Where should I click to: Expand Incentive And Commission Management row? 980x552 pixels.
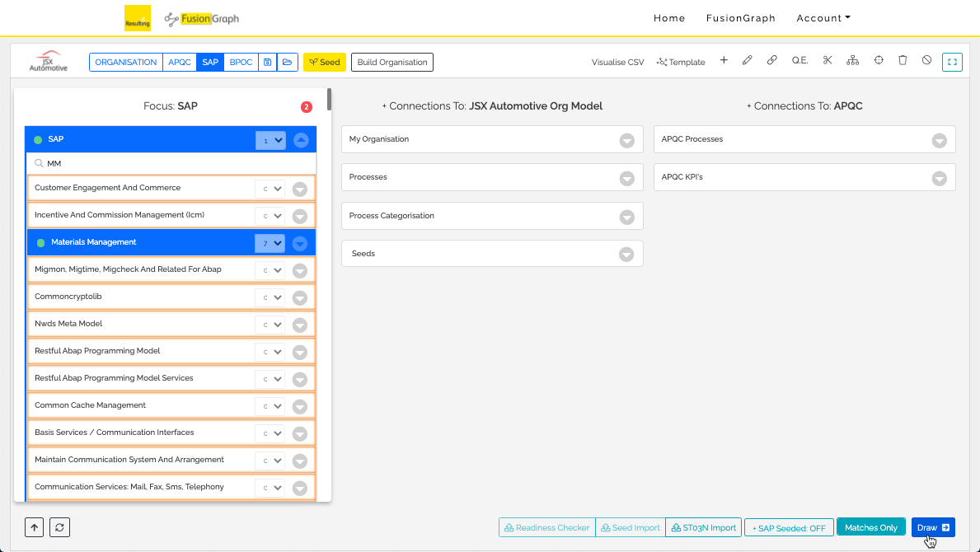pyautogui.click(x=300, y=216)
